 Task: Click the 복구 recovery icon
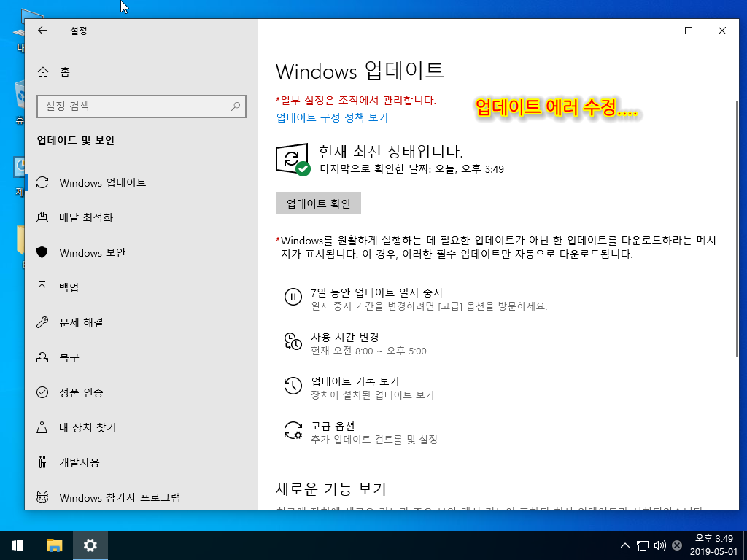42,357
